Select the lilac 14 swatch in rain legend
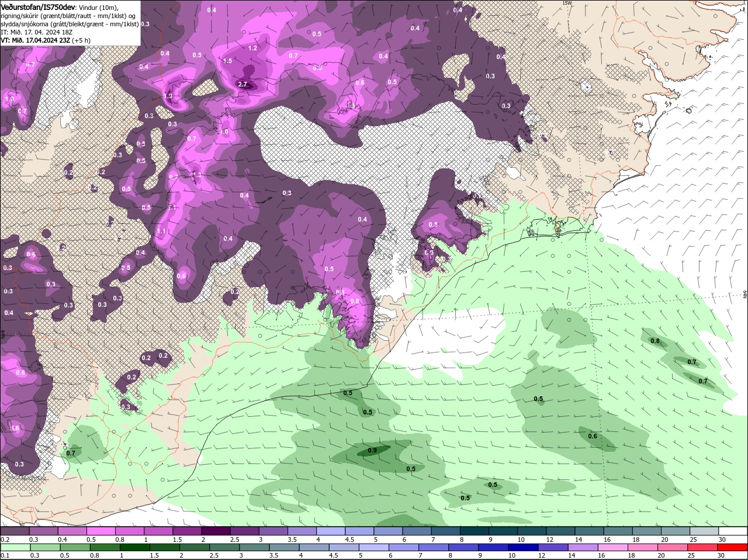The width and height of the screenshot is (748, 560). click(583, 548)
